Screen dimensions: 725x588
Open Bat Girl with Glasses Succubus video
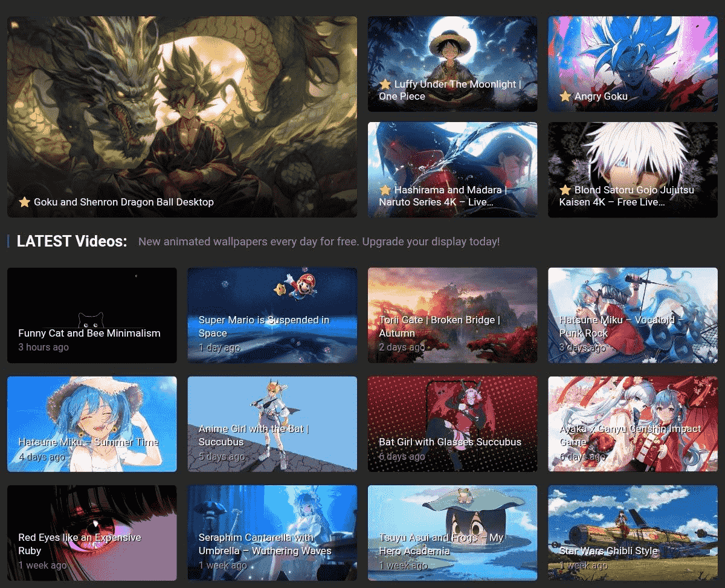(x=453, y=424)
